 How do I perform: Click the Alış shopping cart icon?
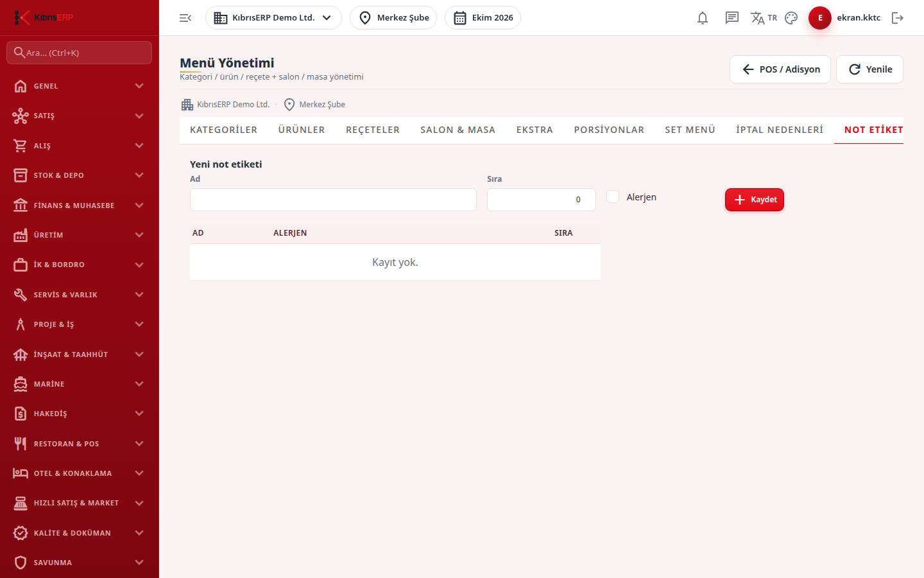point(21,146)
